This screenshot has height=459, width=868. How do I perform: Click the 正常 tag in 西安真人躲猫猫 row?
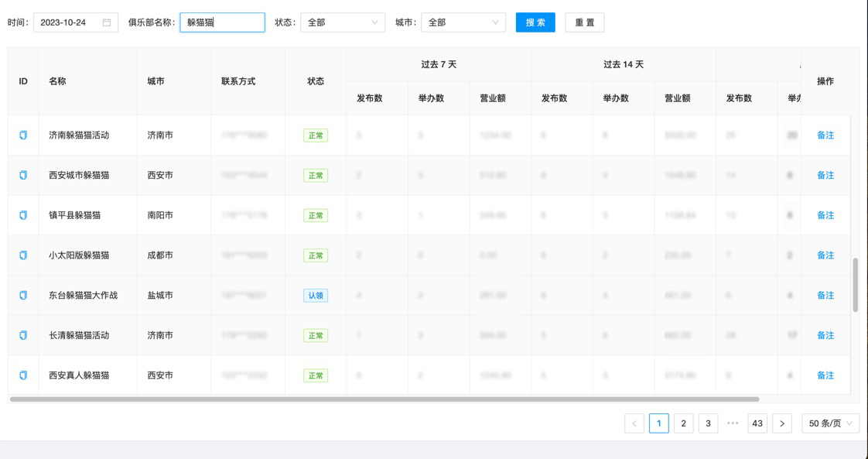click(x=316, y=375)
